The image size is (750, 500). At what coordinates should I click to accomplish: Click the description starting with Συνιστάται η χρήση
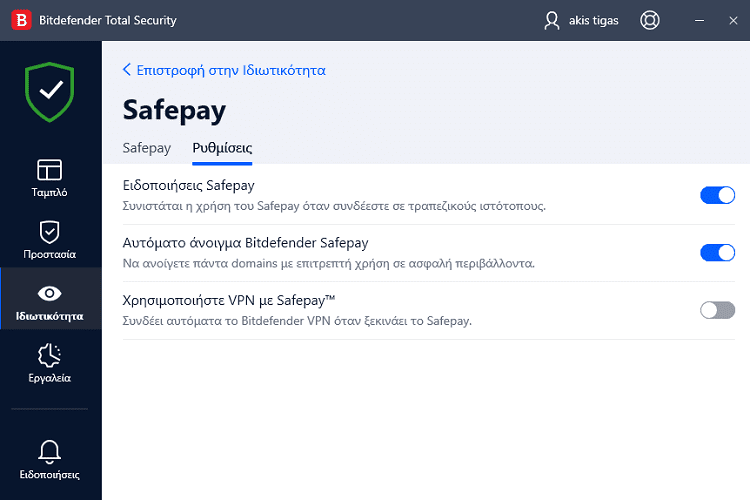[x=334, y=206]
